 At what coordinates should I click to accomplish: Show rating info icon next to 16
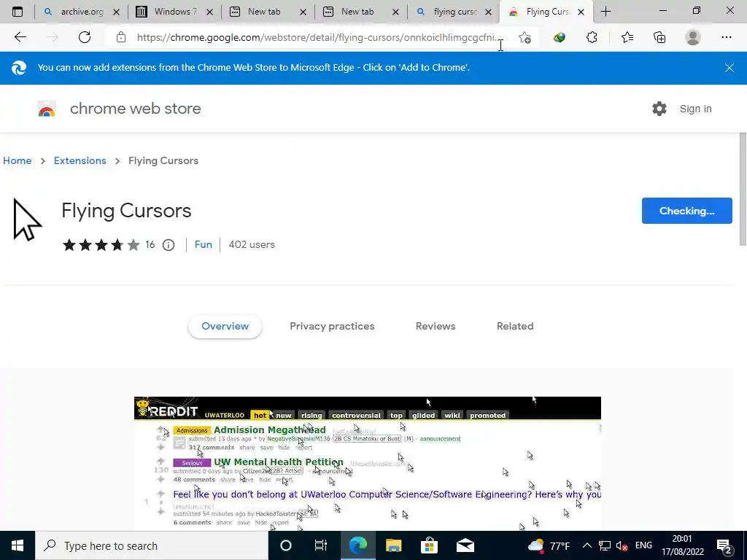[169, 245]
